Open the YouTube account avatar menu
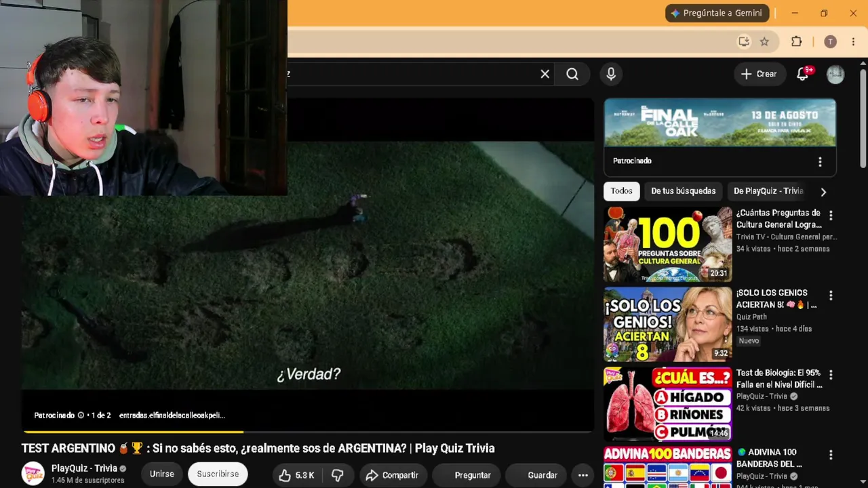The height and width of the screenshot is (488, 868). [835, 75]
